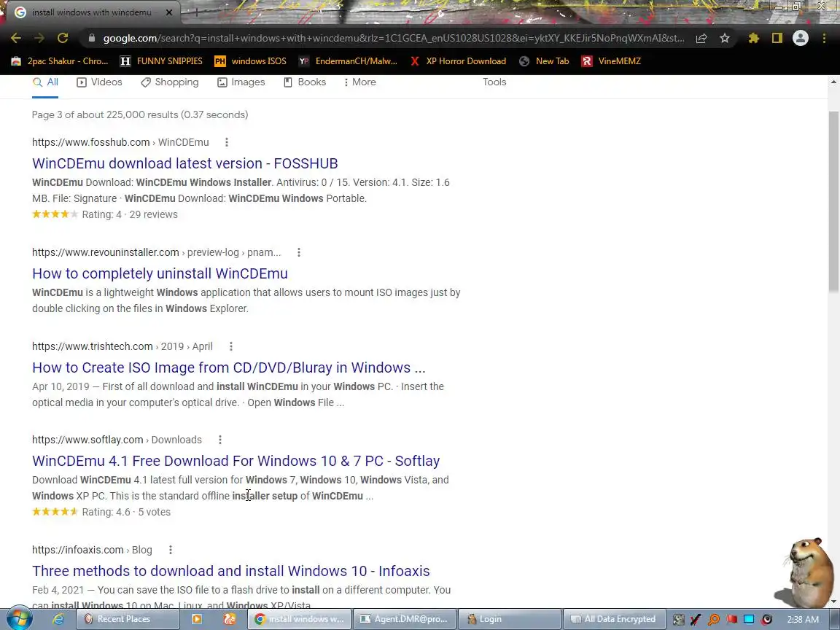Image resolution: width=840 pixels, height=630 pixels.
Task: Switch to the Books search tab
Action: [305, 82]
